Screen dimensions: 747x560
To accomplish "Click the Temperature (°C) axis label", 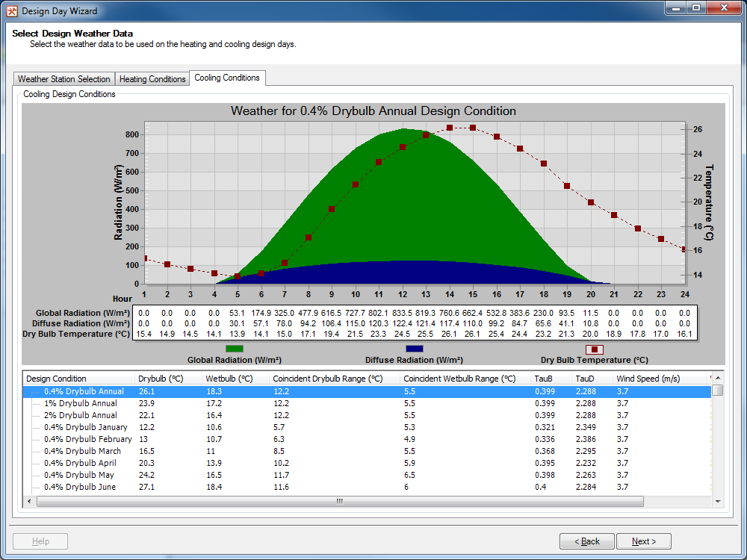I will click(x=710, y=202).
